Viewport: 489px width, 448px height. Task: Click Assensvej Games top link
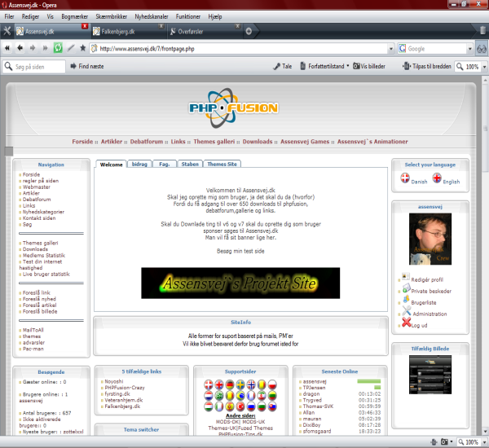pos(305,142)
